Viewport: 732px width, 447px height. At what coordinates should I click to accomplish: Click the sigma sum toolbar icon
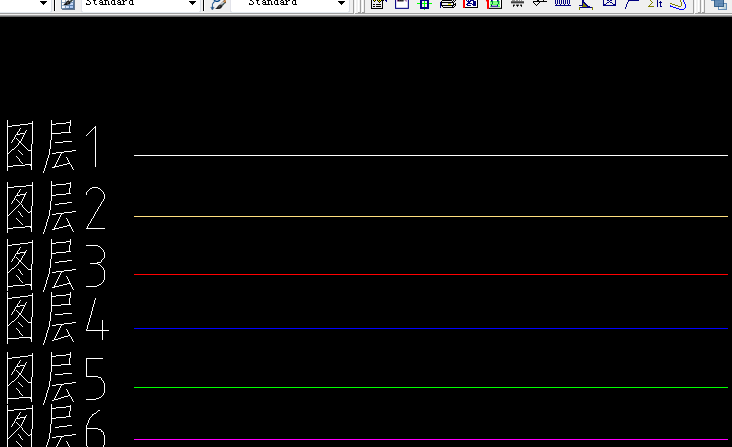[655, 4]
